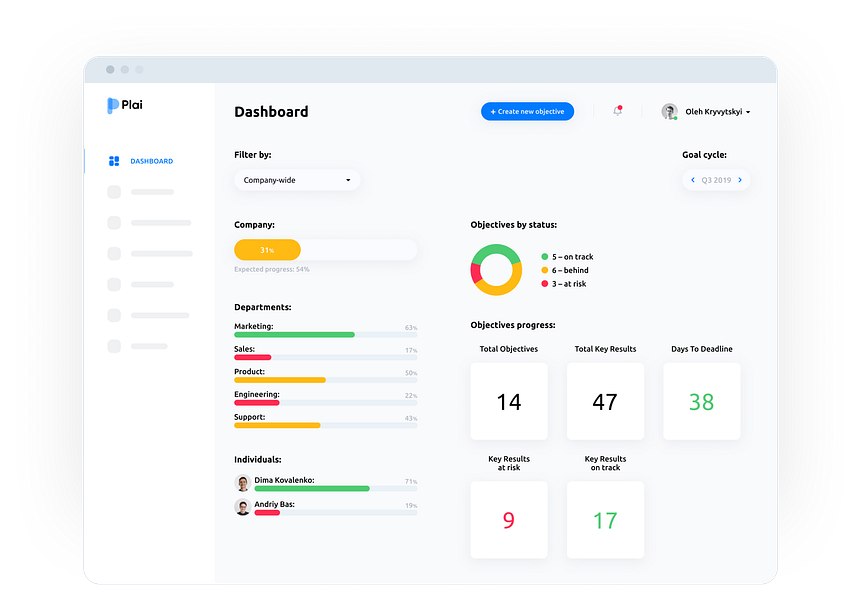Open the Key Results at risk card

pyautogui.click(x=509, y=520)
